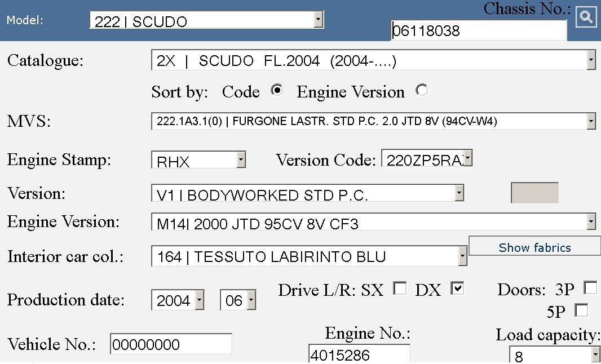Check the 5P doors checkbox
This screenshot has width=601, height=364.
(x=581, y=310)
